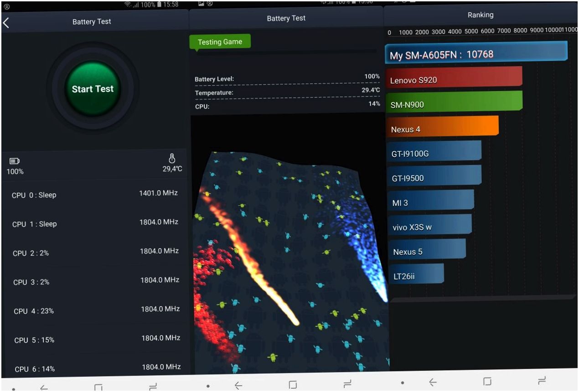Tap Android back button in left screen
This screenshot has width=579, height=392.
pyautogui.click(x=44, y=388)
